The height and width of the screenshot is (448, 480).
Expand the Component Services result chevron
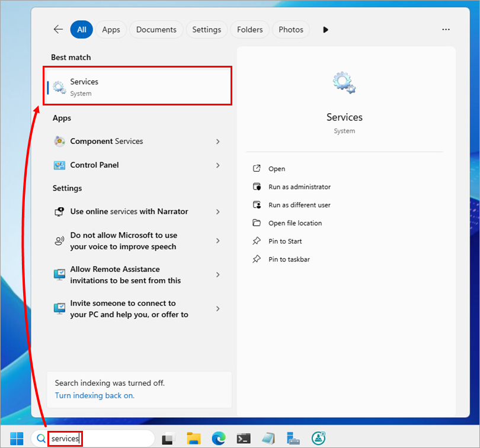[x=218, y=142]
